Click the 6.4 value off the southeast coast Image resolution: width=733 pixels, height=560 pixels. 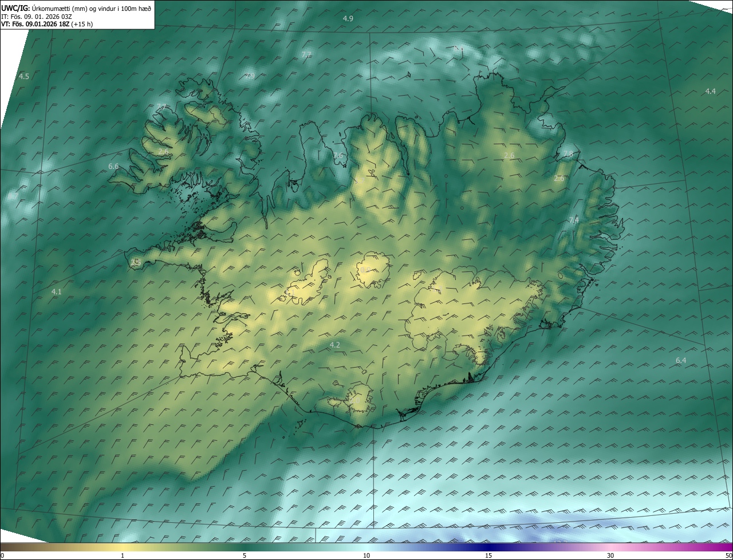click(x=681, y=360)
